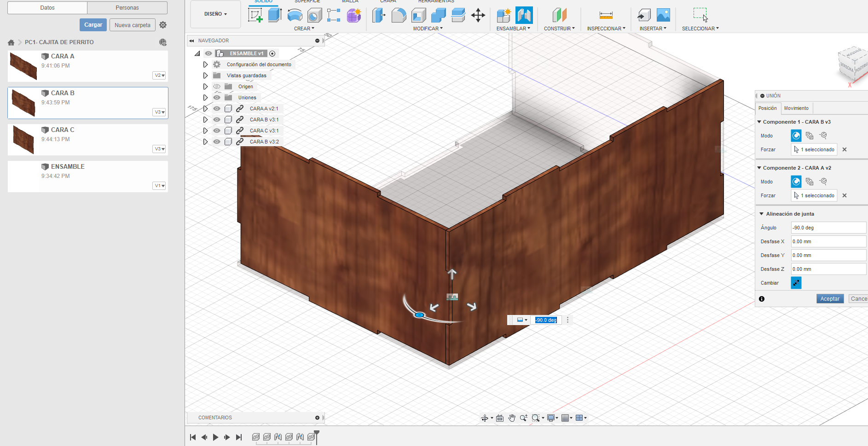Activate ENSAMBLE v1 component radio button
The width and height of the screenshot is (868, 446).
click(272, 53)
